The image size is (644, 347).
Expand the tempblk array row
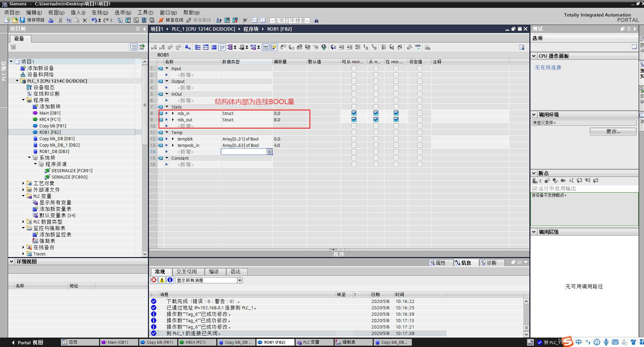(173, 139)
